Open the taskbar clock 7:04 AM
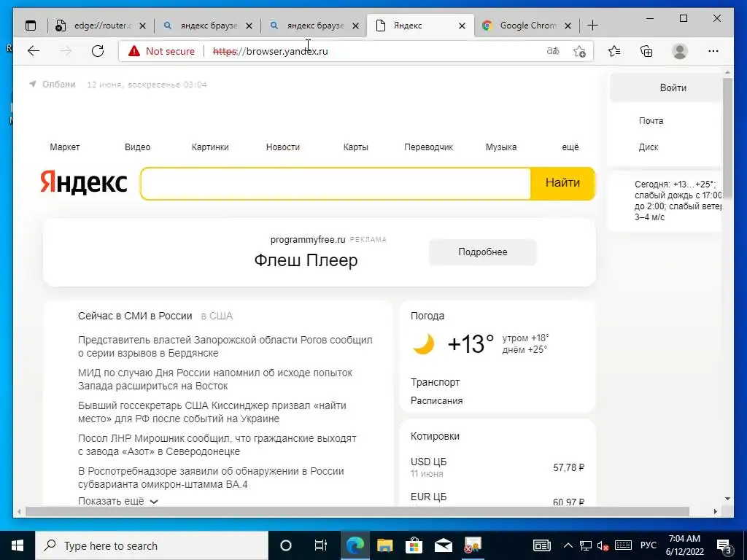This screenshot has height=560, width=747. click(x=684, y=545)
